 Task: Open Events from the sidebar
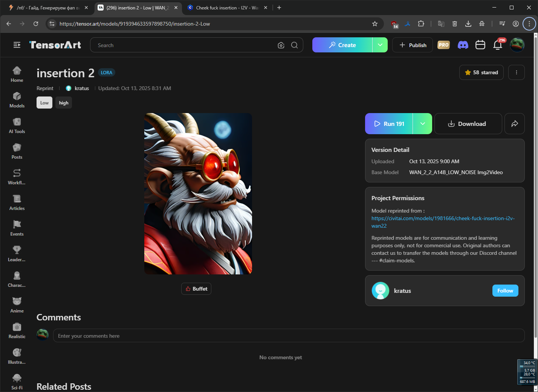pos(17,228)
